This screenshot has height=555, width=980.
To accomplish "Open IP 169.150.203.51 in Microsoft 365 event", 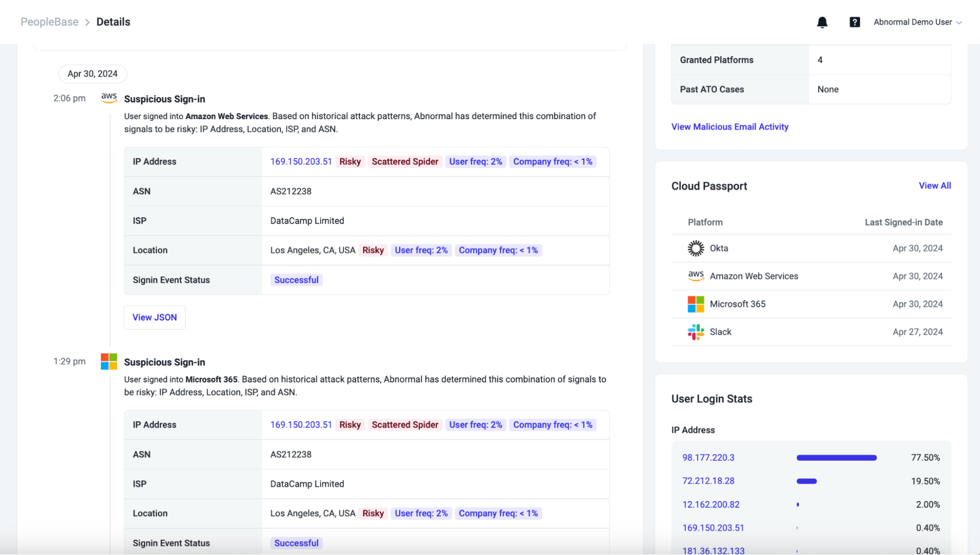I will coord(301,425).
